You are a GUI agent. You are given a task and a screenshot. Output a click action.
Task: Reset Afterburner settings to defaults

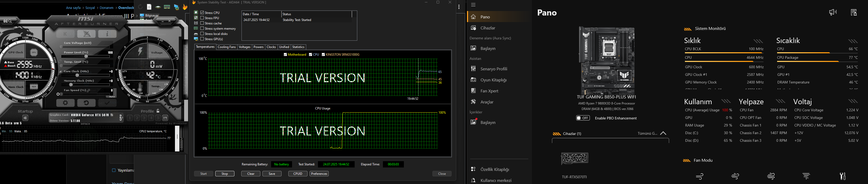[x=86, y=103]
